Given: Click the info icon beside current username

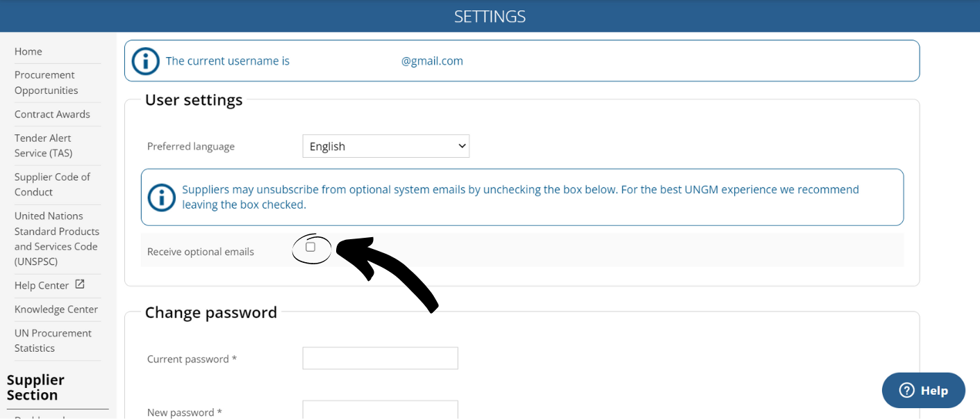Looking at the screenshot, I should (x=146, y=61).
